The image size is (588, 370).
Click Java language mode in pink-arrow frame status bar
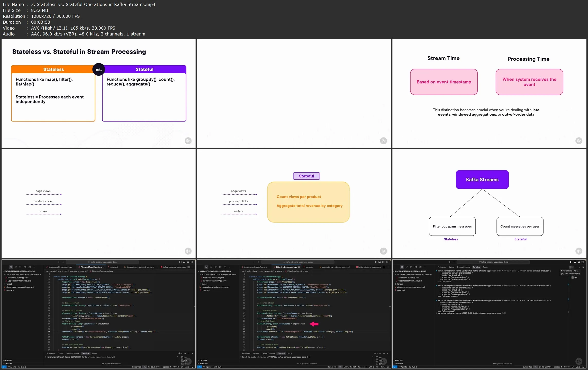[x=383, y=367]
